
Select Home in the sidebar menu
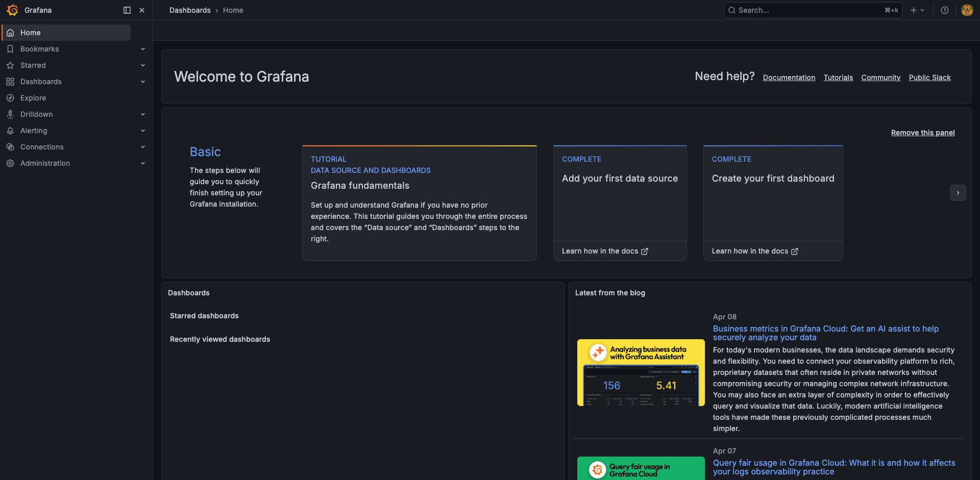(x=31, y=32)
